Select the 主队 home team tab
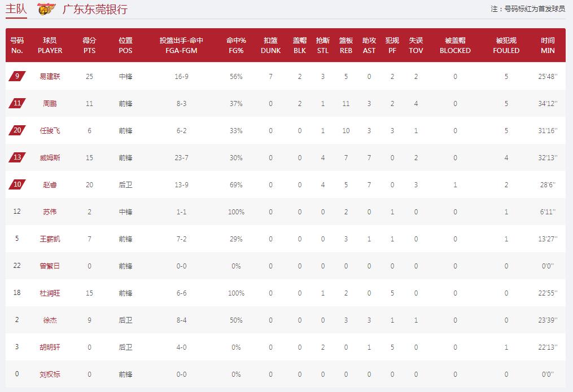Screen dimensions: 573x392 16,9
